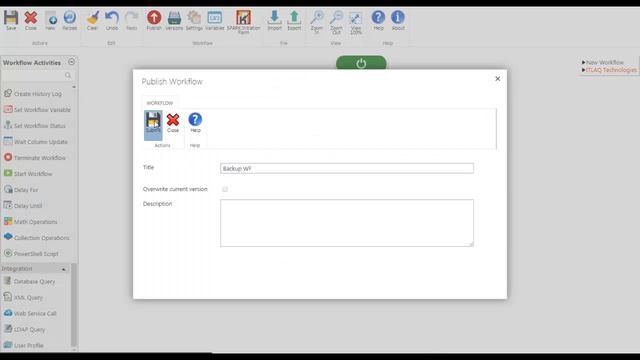Click the Title field containing Backup WF
The image size is (640, 360).
coord(347,168)
